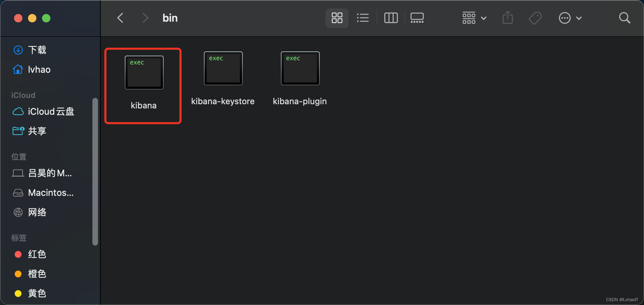Image resolution: width=644 pixels, height=305 pixels.
Task: Click the bin window title
Action: click(170, 18)
